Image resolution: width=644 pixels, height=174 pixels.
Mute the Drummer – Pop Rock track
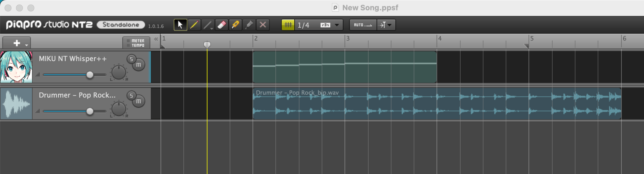[x=139, y=102]
